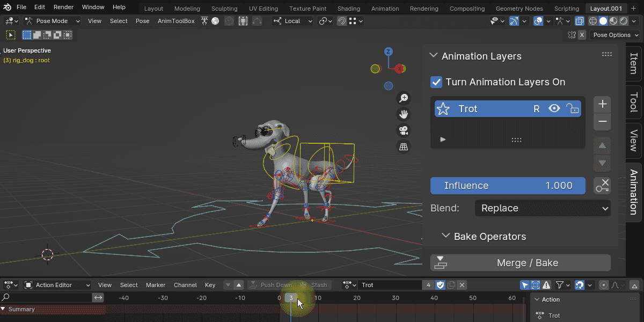The height and width of the screenshot is (322, 644).
Task: Click the star icon on Trot layer
Action: coord(443,109)
